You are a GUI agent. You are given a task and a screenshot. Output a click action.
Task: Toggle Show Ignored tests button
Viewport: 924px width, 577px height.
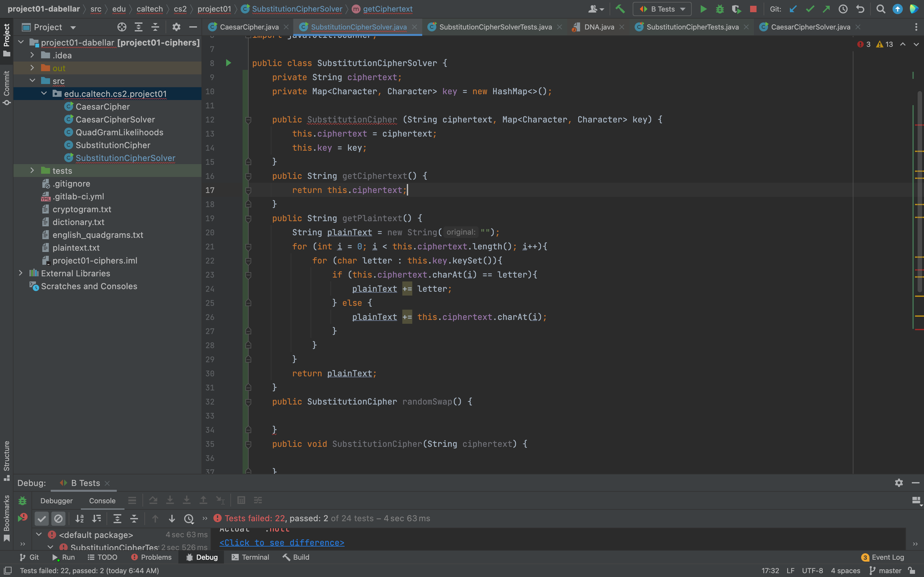58,518
